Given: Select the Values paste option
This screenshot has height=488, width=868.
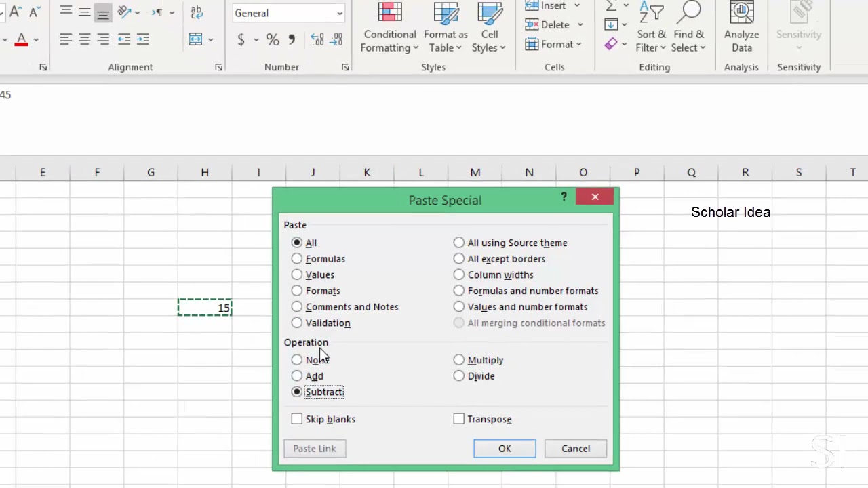Looking at the screenshot, I should tap(297, 275).
